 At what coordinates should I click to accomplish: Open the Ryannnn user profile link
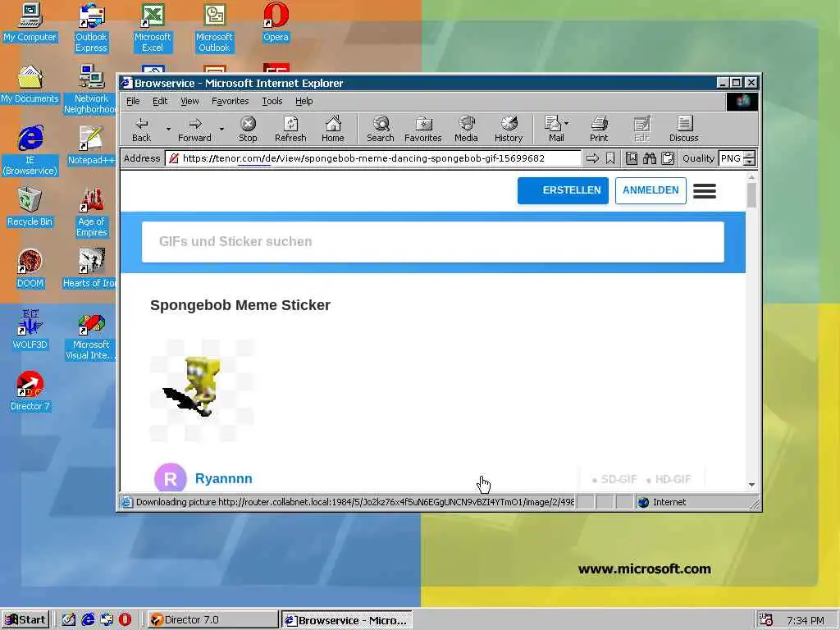[223, 478]
